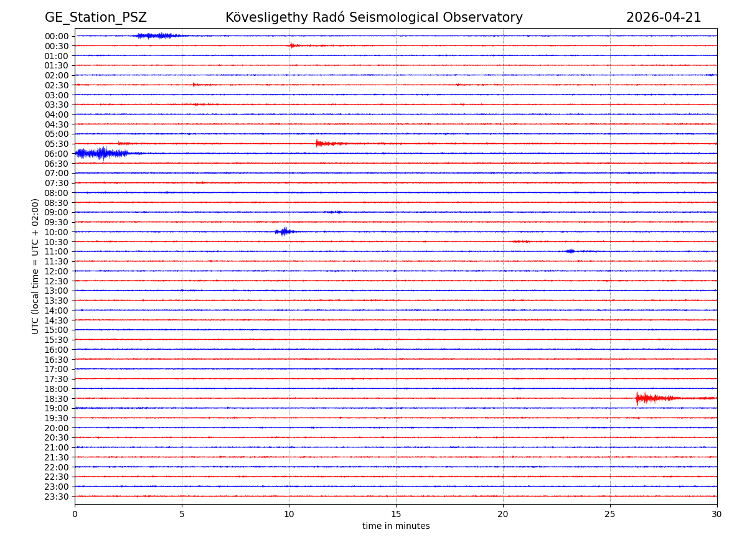This screenshot has height=560, width=747.
Task: Select the blue event burst on the 10:00 trace
Action: (284, 231)
